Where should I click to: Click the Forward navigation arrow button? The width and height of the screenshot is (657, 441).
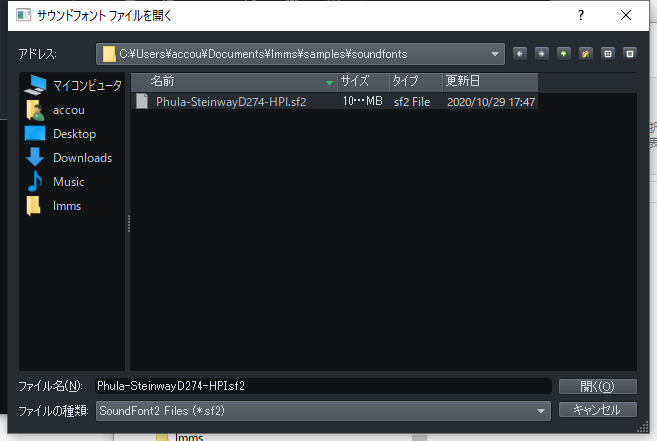(541, 54)
